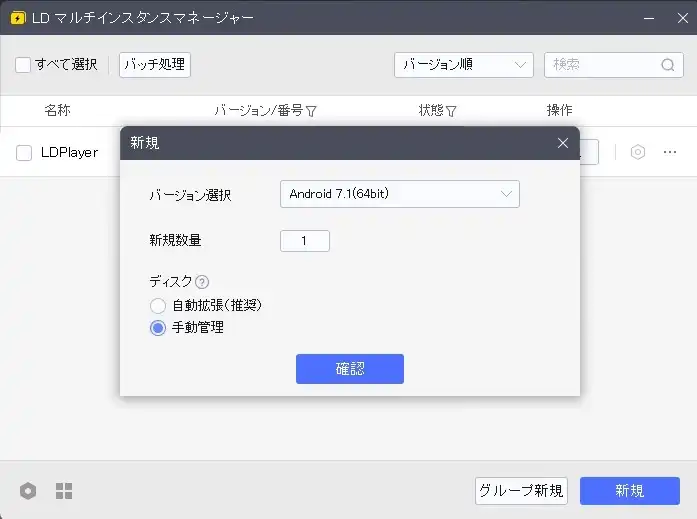Click the LD yellow app logo
This screenshot has width=697, height=519.
[x=18, y=18]
